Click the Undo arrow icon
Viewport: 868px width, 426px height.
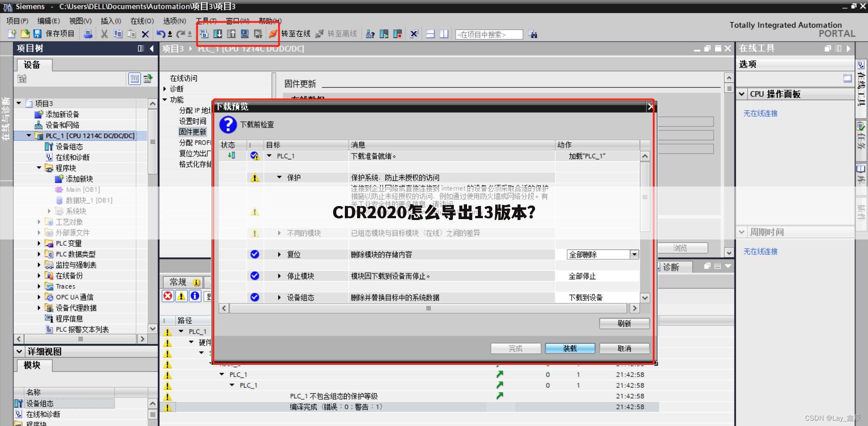(x=161, y=34)
